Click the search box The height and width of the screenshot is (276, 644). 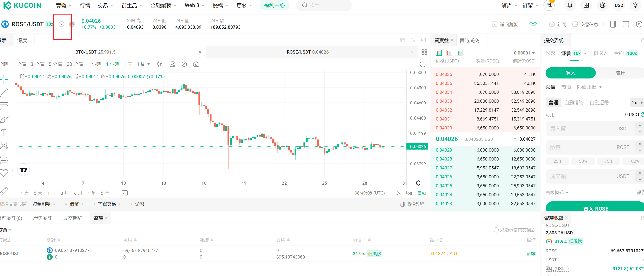(324, 5)
